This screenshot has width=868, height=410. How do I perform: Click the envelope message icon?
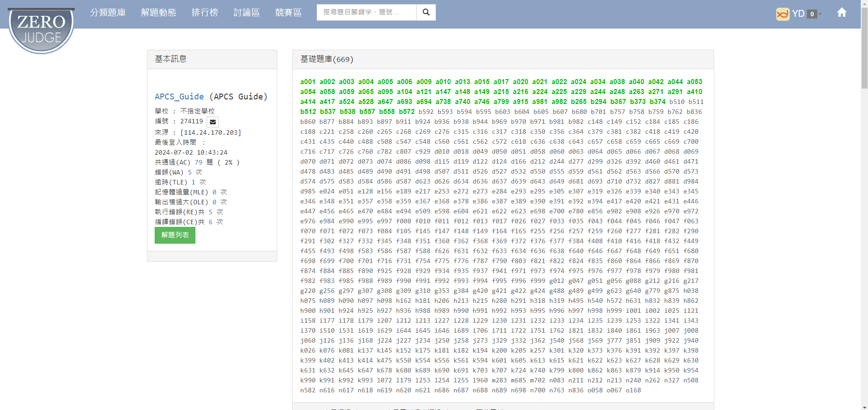coord(213,122)
